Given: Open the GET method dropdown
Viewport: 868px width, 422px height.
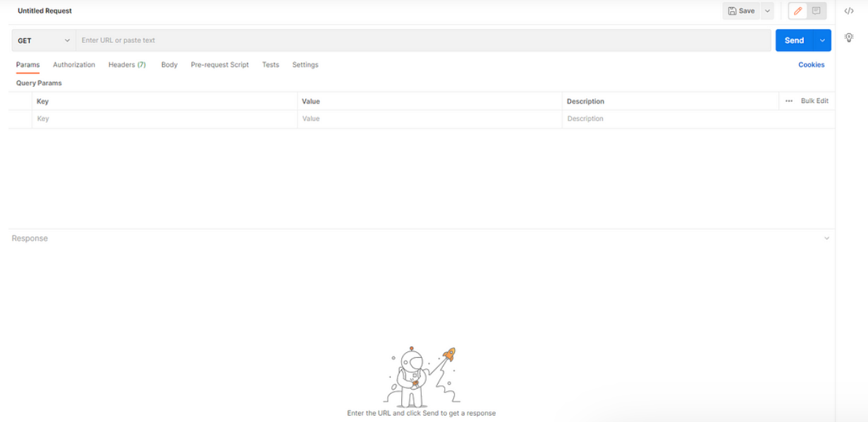Looking at the screenshot, I should (42, 40).
